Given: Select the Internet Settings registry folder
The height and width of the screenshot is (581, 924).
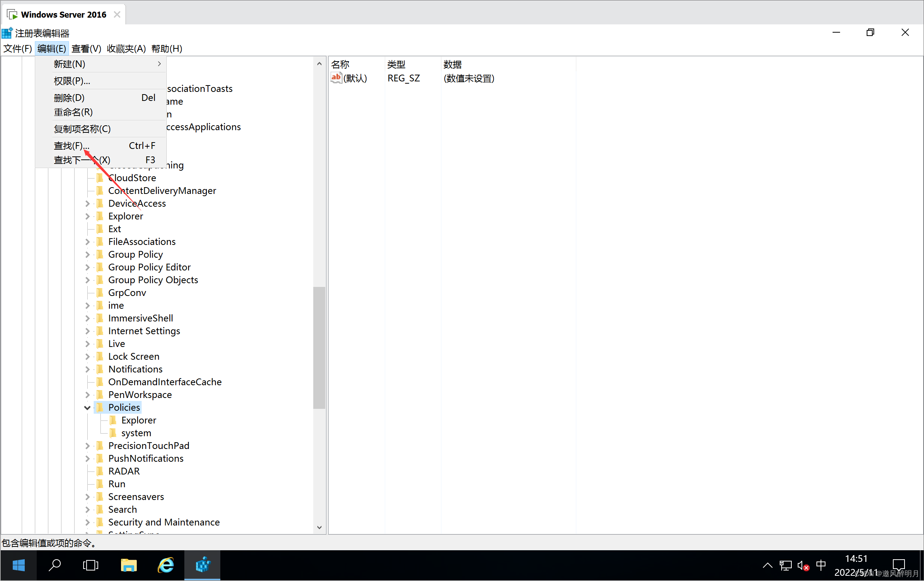Looking at the screenshot, I should click(144, 331).
